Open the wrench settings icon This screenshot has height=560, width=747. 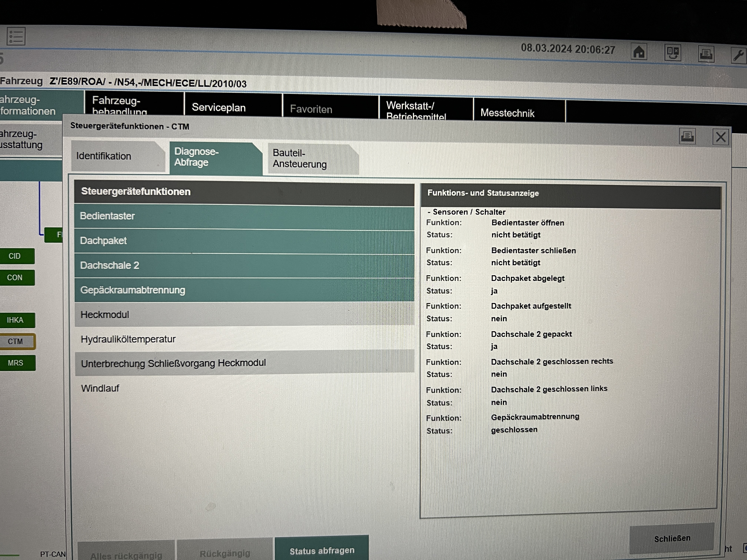[739, 55]
